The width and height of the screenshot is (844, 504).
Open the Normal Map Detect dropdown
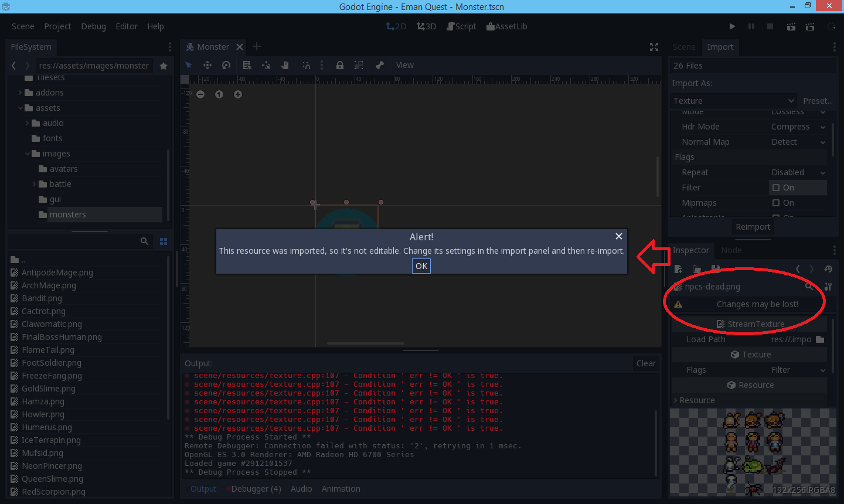[798, 142]
